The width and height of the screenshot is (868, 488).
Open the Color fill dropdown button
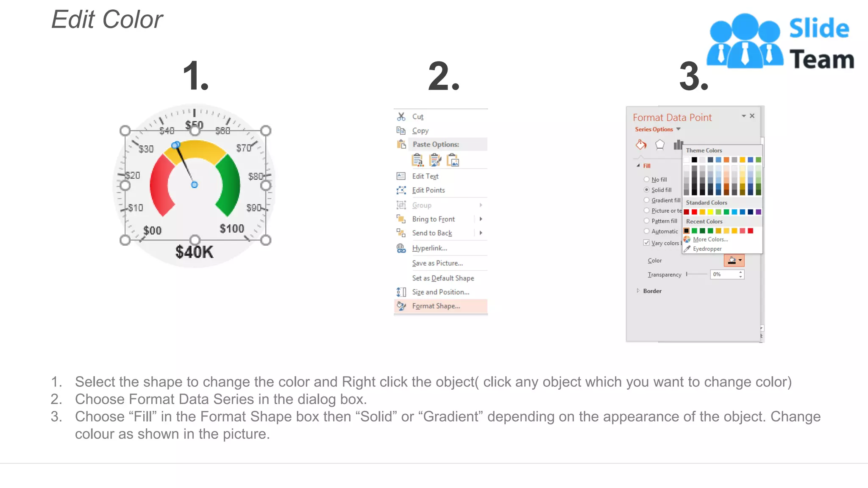coord(734,261)
